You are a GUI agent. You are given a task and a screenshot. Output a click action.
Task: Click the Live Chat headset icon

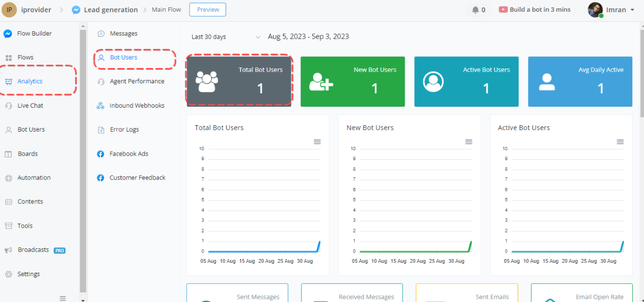8,106
